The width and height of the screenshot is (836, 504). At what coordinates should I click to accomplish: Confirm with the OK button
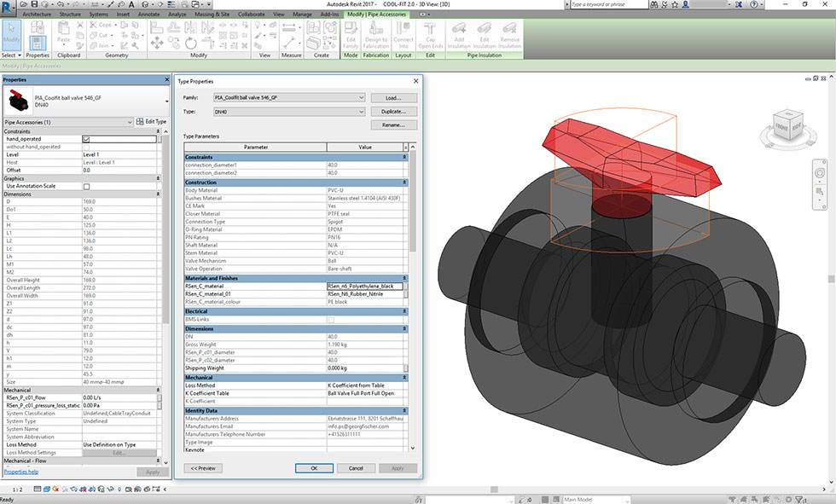pos(314,468)
